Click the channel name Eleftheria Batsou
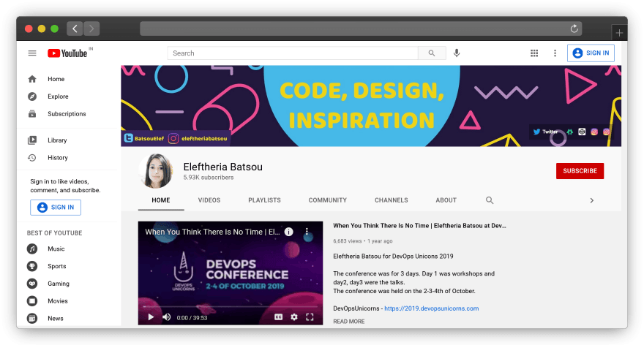This screenshot has width=644, height=345. point(222,167)
